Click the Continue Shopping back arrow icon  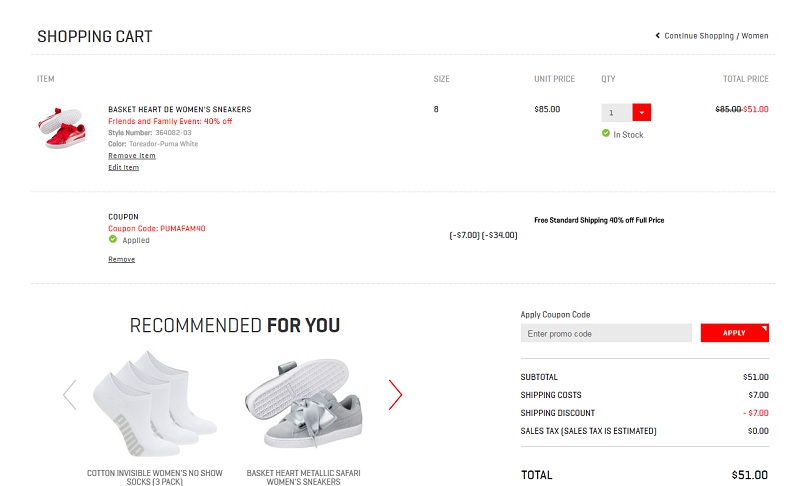(x=658, y=36)
